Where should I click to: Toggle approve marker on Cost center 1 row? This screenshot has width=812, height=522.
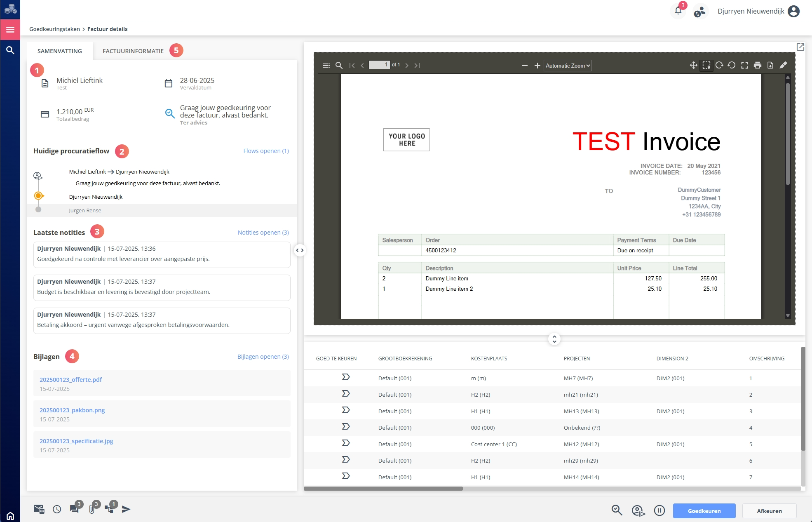point(345,443)
